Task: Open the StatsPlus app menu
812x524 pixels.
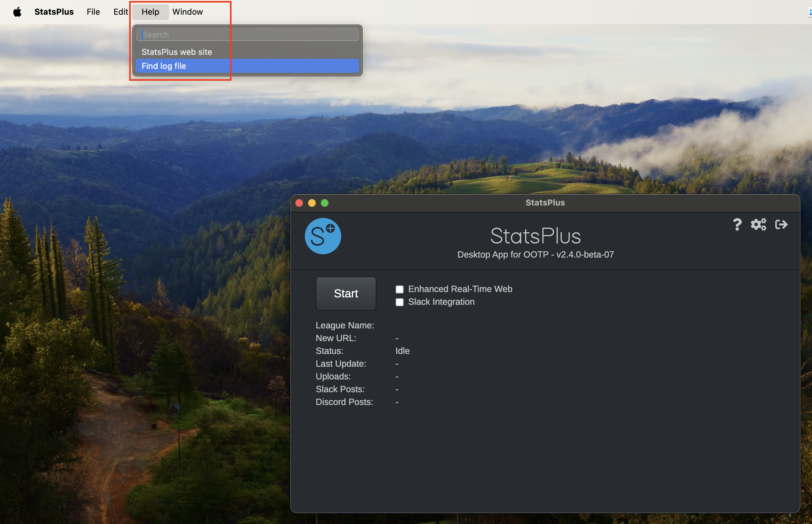Action: (x=54, y=12)
